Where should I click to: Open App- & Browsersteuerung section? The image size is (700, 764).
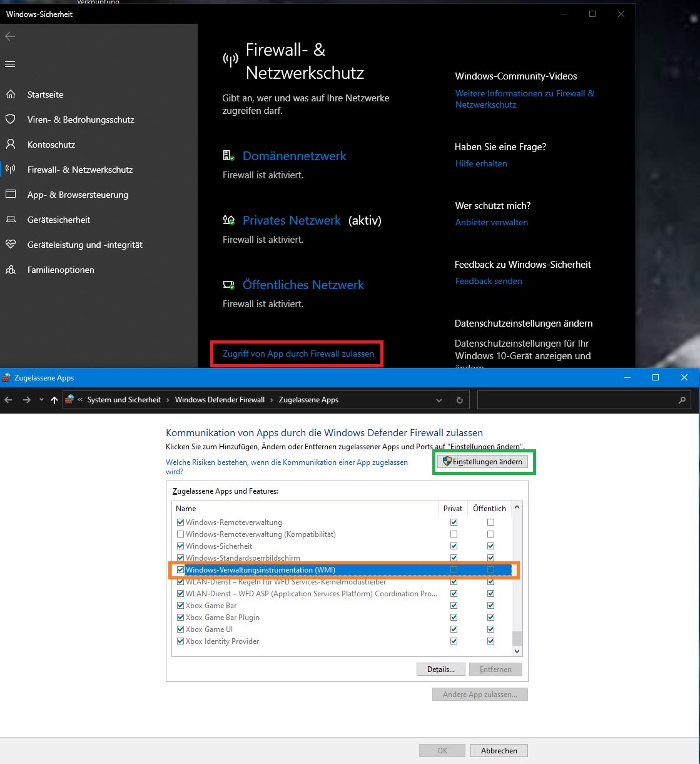click(x=78, y=195)
